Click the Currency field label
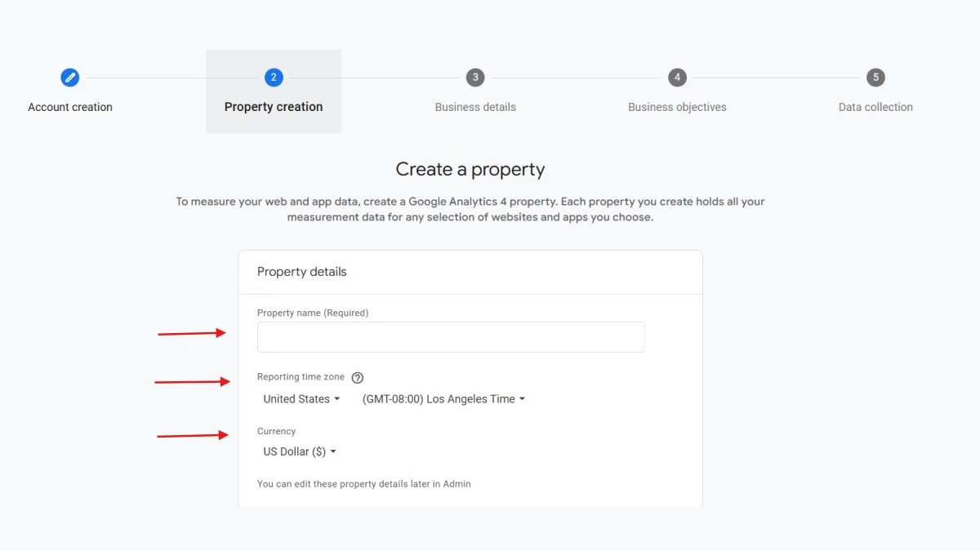 click(x=276, y=431)
